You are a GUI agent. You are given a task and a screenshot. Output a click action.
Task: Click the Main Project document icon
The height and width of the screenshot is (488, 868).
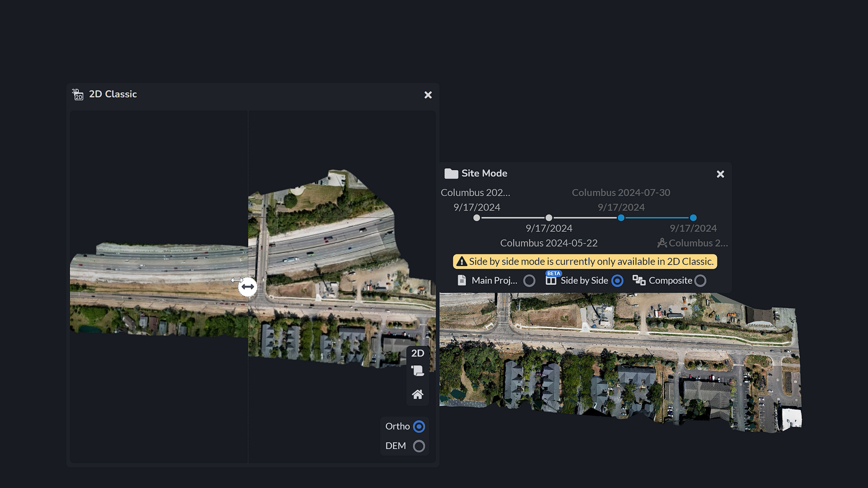point(462,280)
